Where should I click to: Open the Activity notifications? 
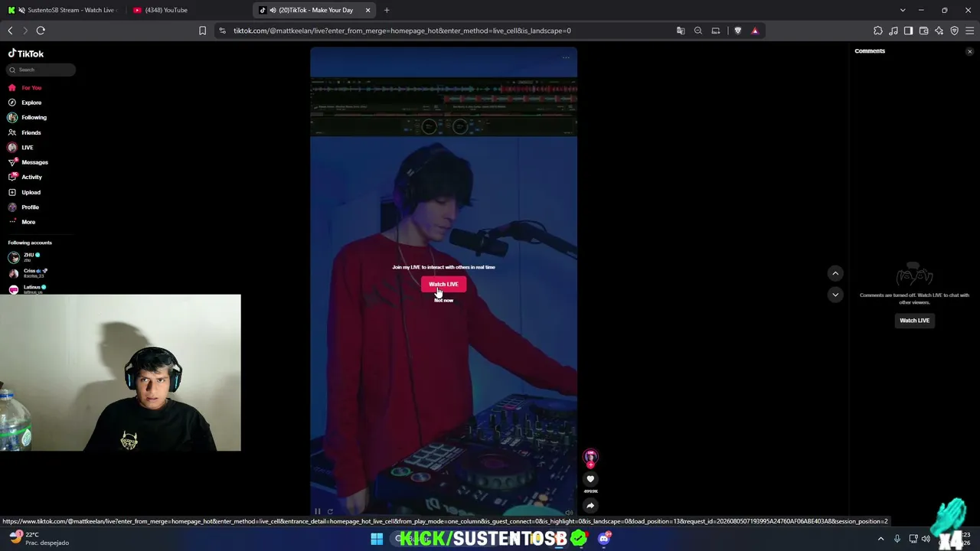25,177
